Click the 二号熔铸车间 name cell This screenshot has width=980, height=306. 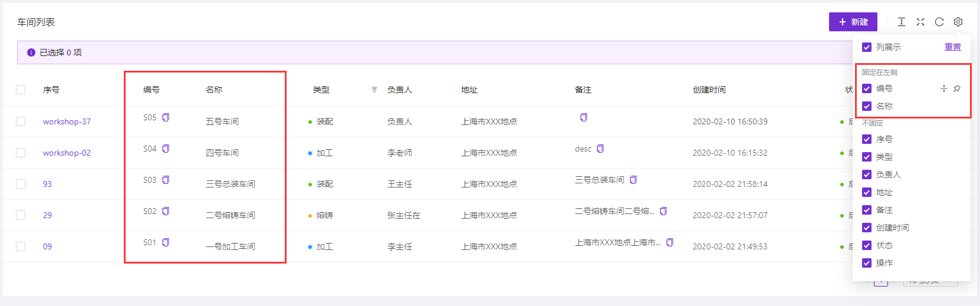point(231,215)
